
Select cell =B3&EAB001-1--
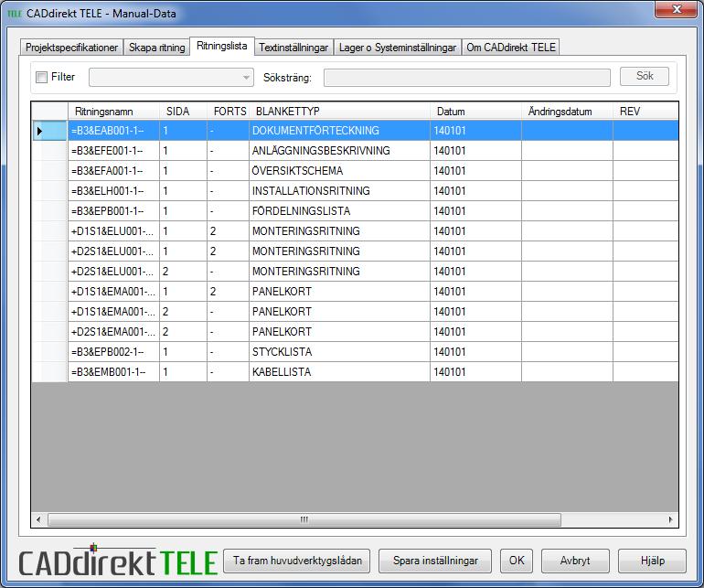(x=113, y=131)
